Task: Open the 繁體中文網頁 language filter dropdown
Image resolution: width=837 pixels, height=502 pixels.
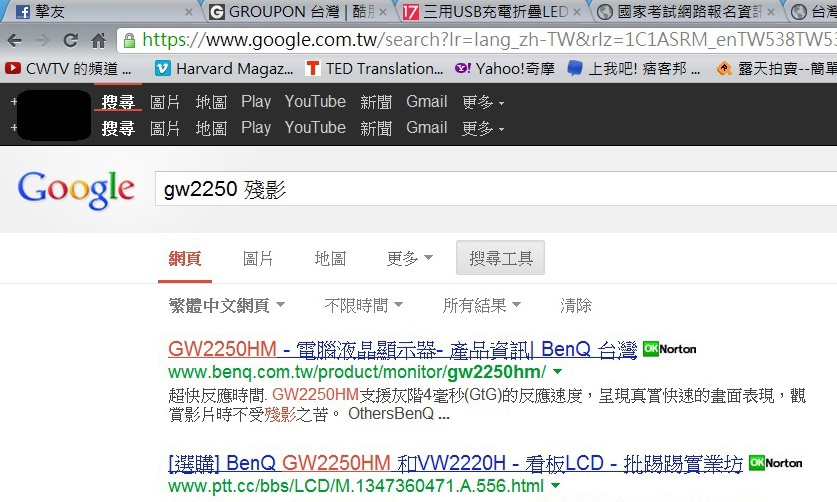Action: click(227, 305)
